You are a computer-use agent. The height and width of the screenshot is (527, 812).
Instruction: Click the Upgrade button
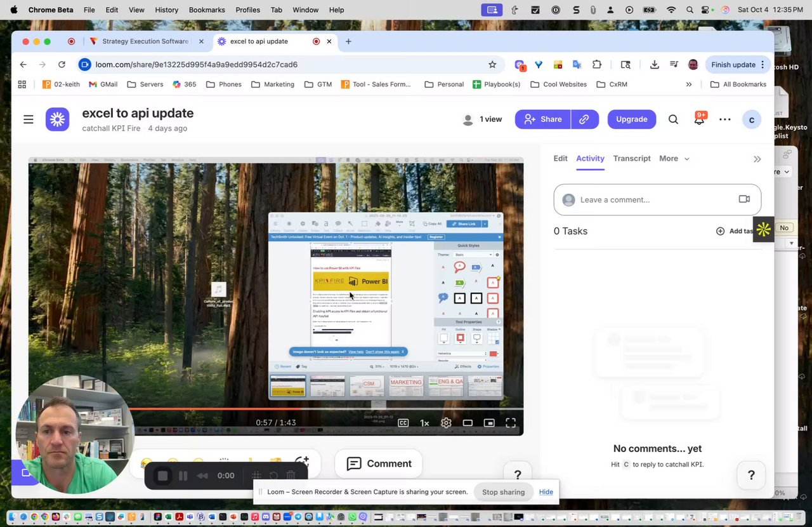click(632, 119)
